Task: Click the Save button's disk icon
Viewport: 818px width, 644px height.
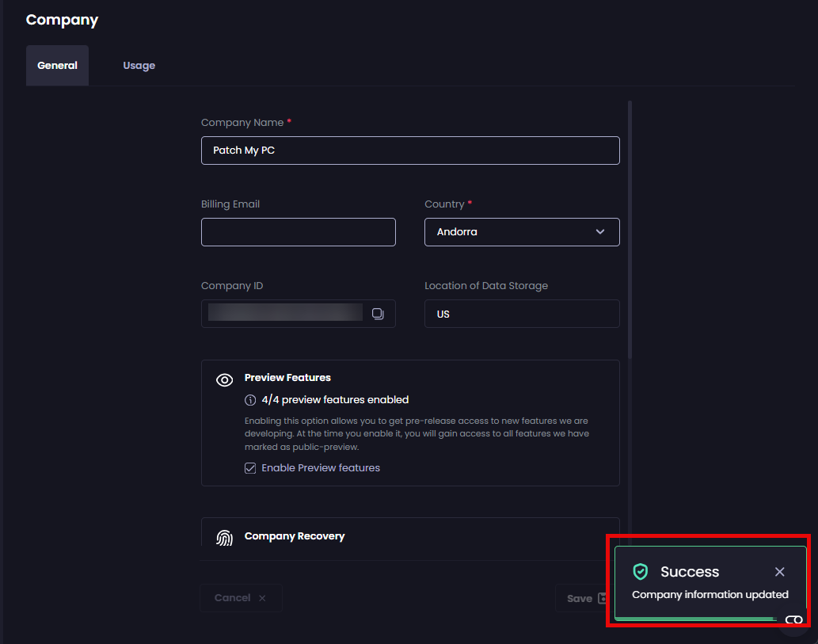Action: pos(602,598)
